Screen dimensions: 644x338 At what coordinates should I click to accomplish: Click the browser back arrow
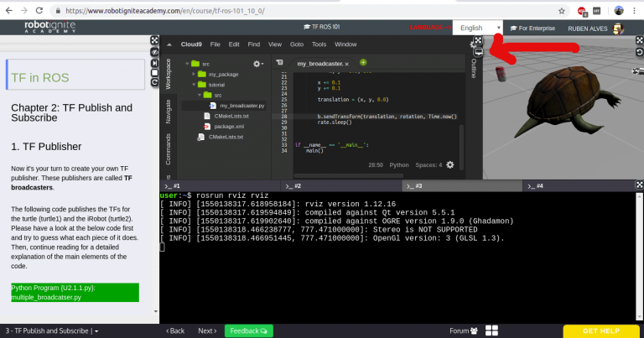pos(8,11)
